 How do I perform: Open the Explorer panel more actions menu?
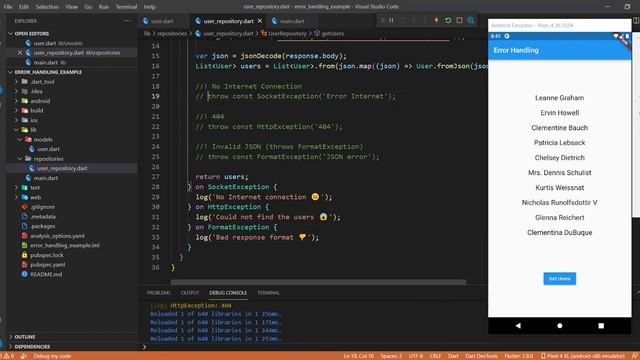127,21
